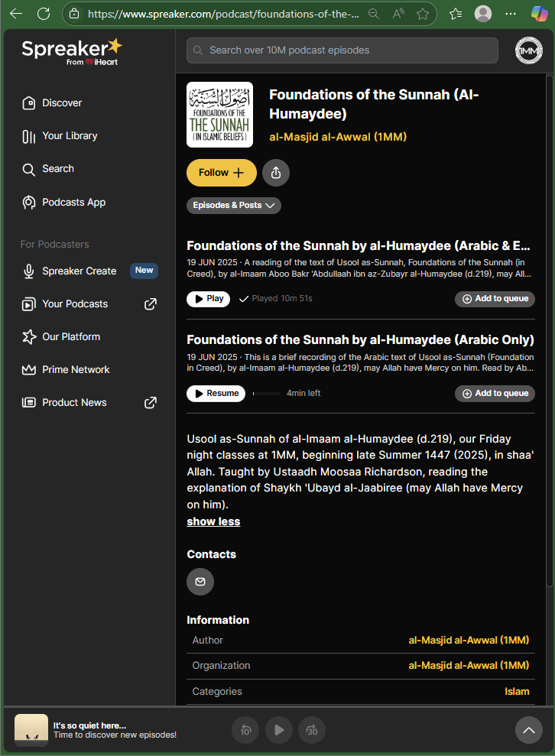
Task: Bookmark page with the star icon
Action: coord(423,14)
